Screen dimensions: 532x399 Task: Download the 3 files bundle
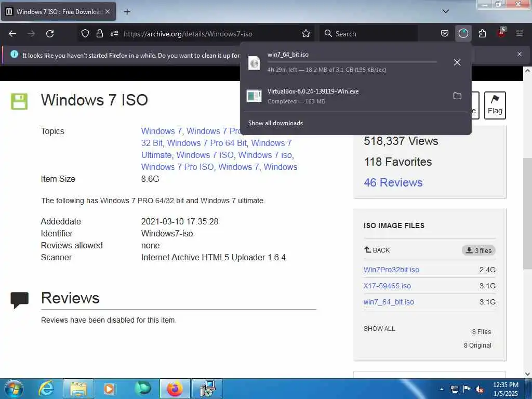click(478, 250)
